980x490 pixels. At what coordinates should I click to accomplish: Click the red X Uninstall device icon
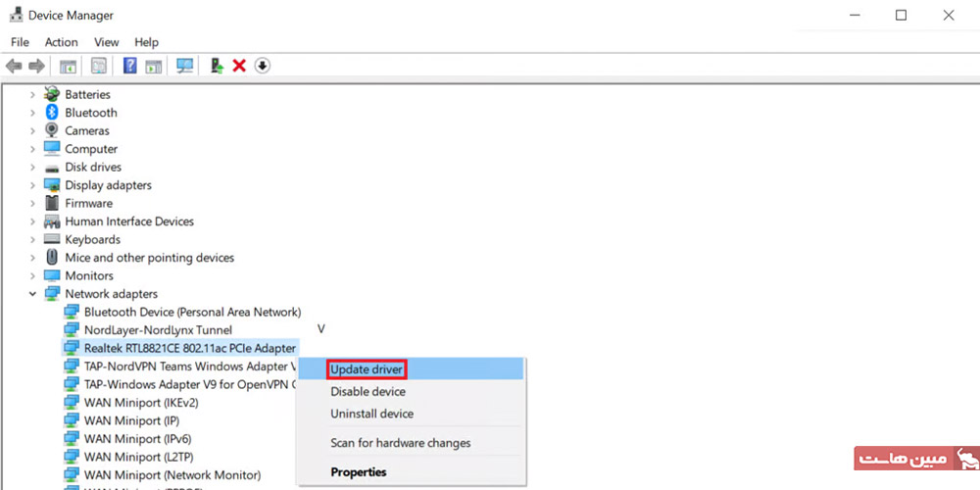coord(239,66)
